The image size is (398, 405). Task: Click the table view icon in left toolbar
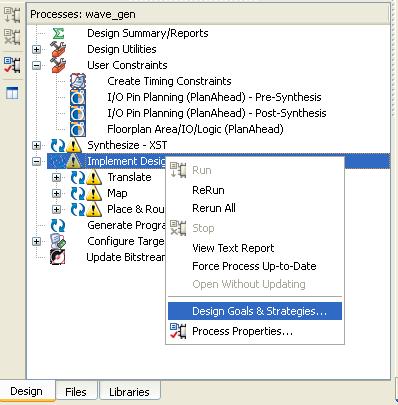pos(12,93)
